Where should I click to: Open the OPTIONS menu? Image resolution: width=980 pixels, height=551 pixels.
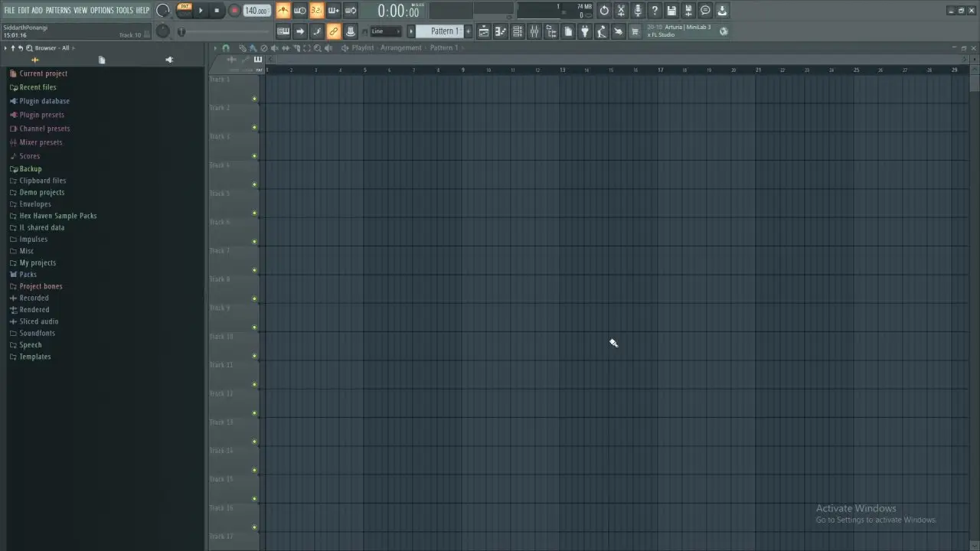tap(102, 11)
